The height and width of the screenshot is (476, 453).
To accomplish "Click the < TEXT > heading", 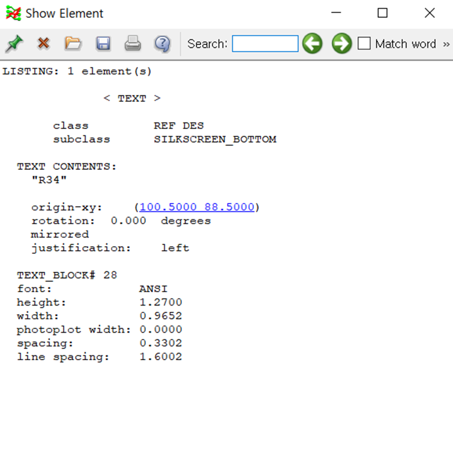I will [x=132, y=98].
